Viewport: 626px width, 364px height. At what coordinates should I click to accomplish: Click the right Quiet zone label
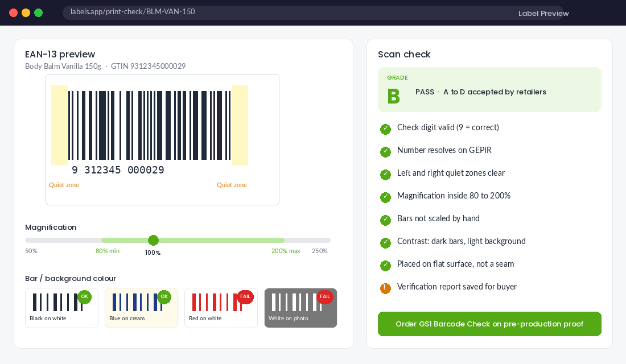pyautogui.click(x=232, y=185)
